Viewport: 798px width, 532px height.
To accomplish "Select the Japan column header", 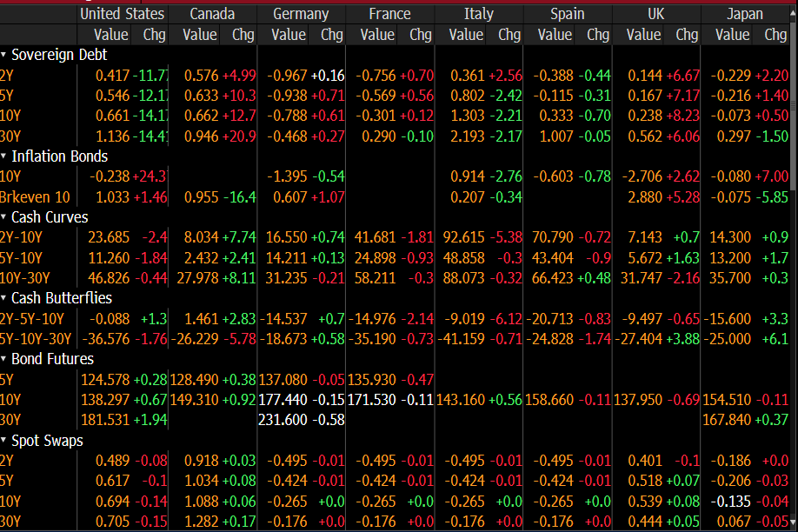I will (x=745, y=14).
